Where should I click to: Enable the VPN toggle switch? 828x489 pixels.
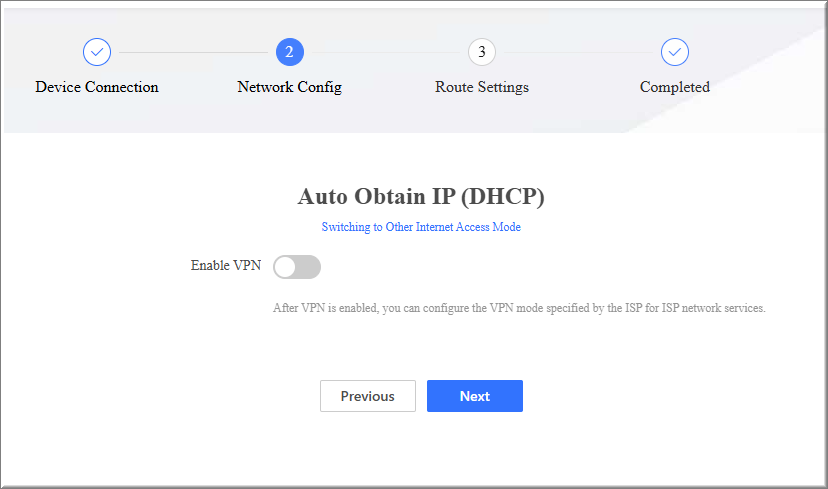(297, 267)
